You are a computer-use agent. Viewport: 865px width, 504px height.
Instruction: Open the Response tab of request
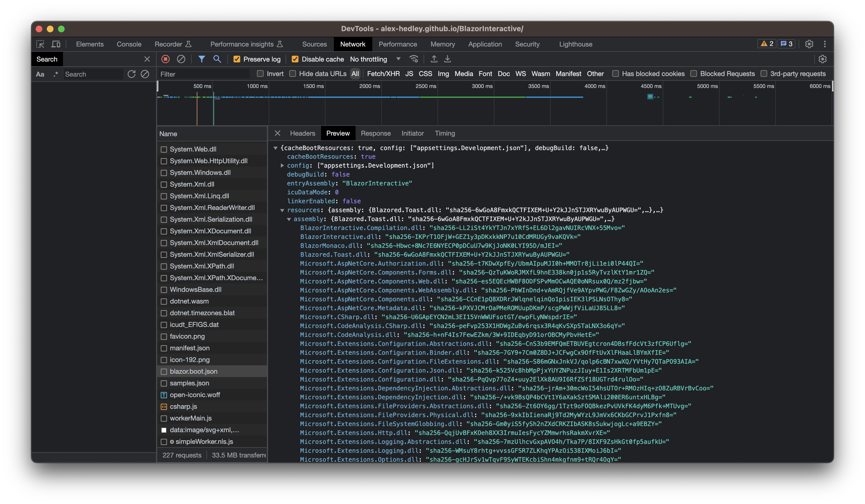[x=376, y=133]
